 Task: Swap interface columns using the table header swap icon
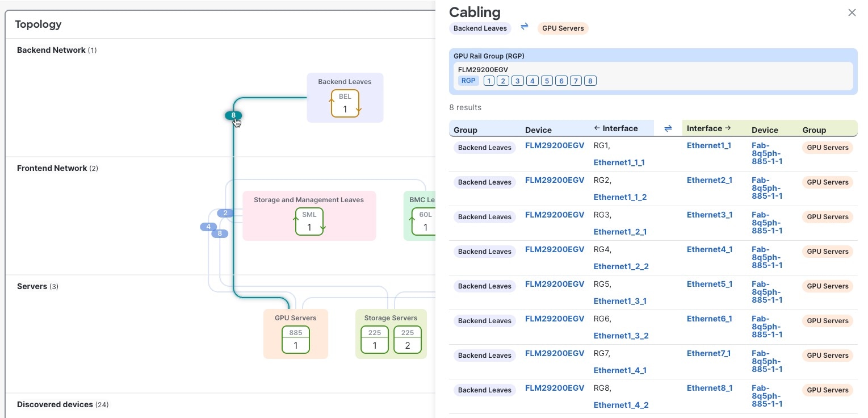pyautogui.click(x=668, y=128)
